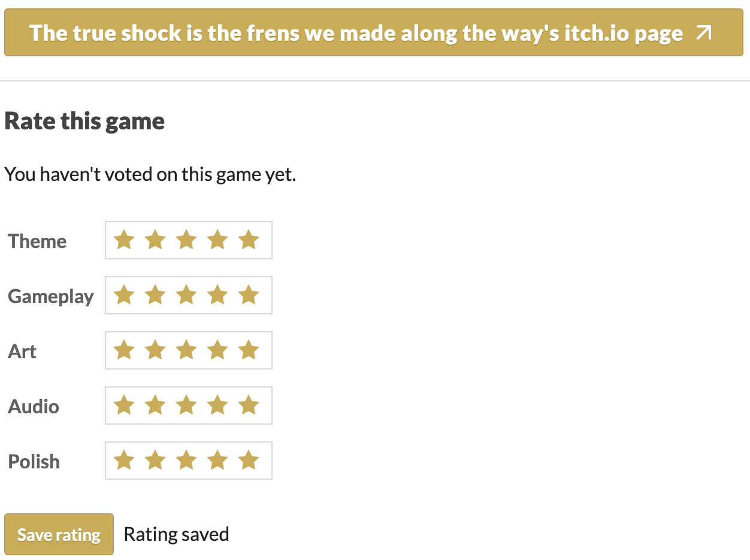Set Gameplay rating to four stars

[217, 295]
